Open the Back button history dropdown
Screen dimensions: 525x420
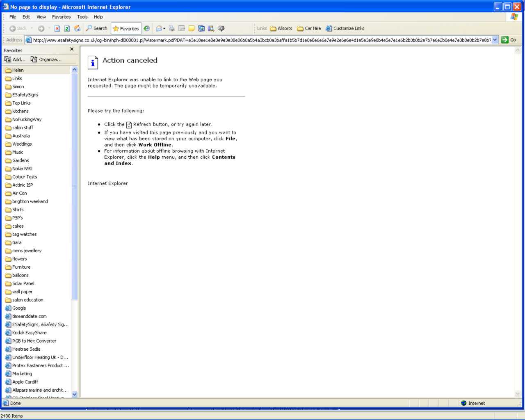(32, 28)
